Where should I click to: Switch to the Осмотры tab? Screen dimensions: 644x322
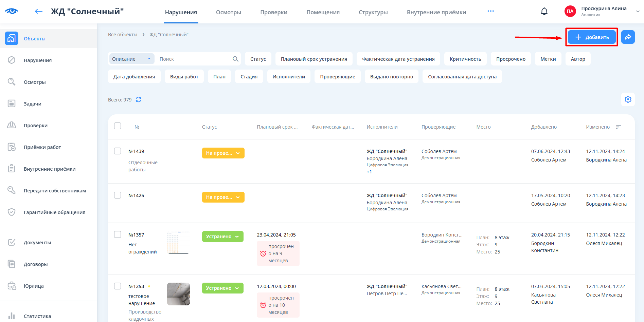228,12
